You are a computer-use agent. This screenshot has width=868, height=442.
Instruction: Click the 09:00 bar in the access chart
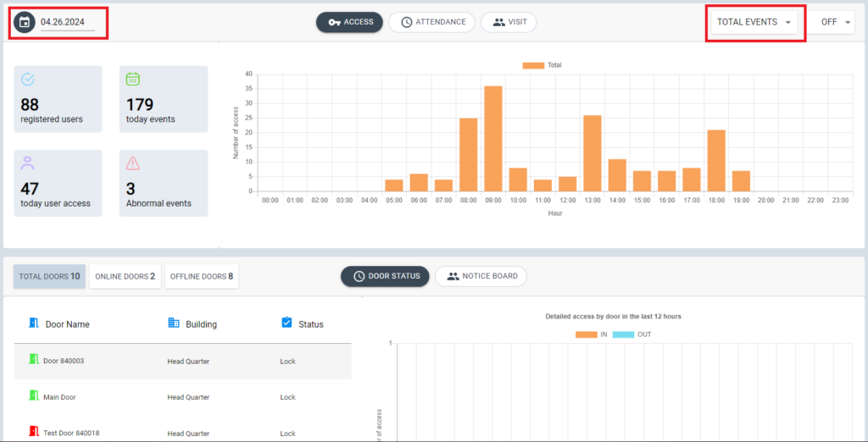coord(493,138)
